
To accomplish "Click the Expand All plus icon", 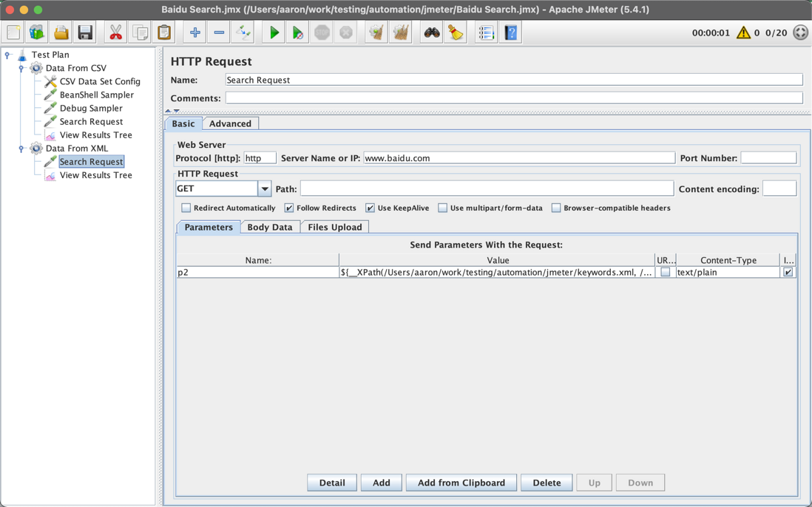I will coord(195,33).
